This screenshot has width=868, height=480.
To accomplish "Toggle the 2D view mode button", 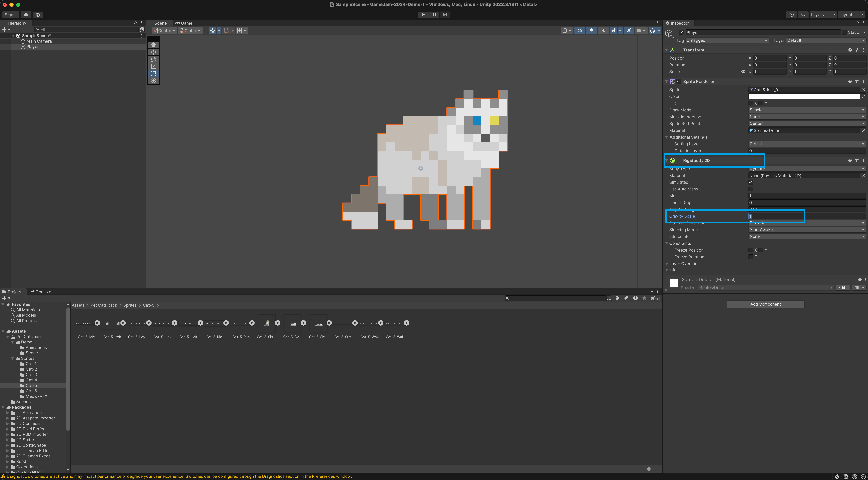I will (580, 30).
